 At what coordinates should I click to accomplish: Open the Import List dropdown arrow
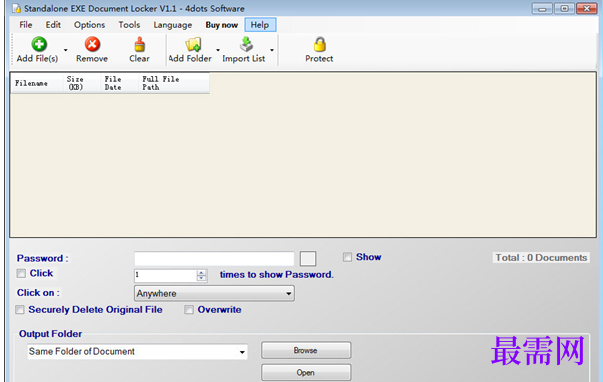pyautogui.click(x=272, y=50)
